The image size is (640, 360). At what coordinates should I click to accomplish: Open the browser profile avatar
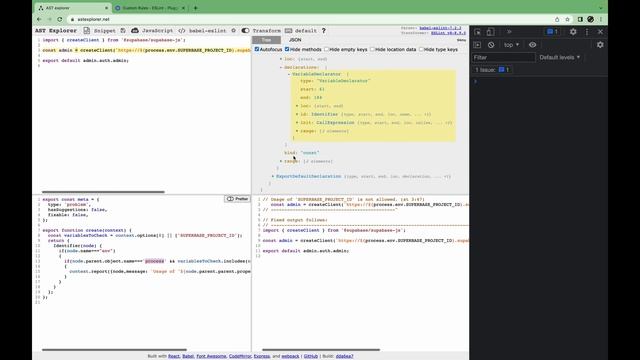point(590,19)
